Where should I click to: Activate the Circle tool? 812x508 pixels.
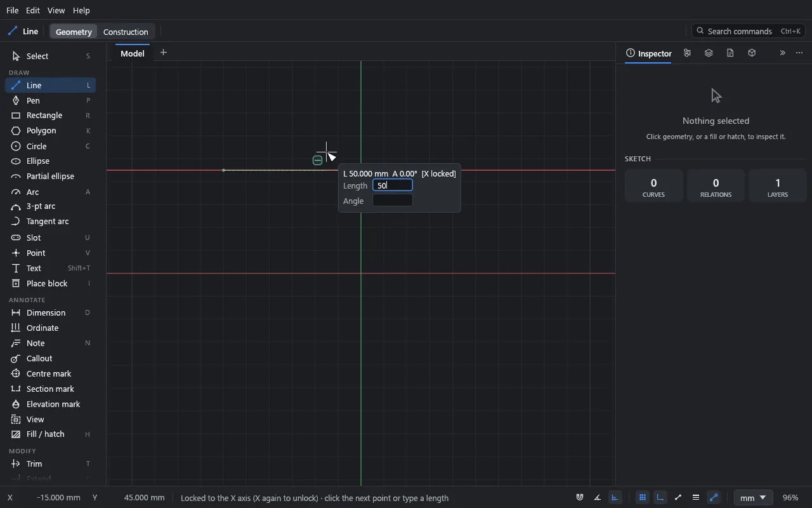pos(51,146)
